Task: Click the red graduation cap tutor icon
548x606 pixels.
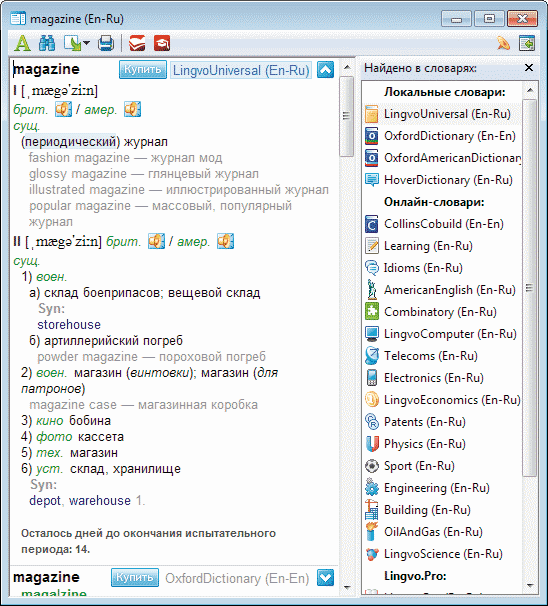Action: tap(162, 43)
